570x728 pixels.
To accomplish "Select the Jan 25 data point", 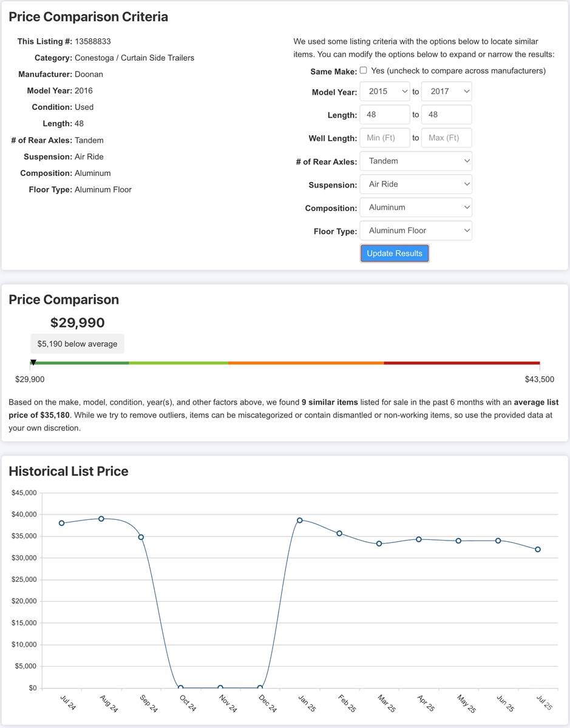I will tap(300, 520).
